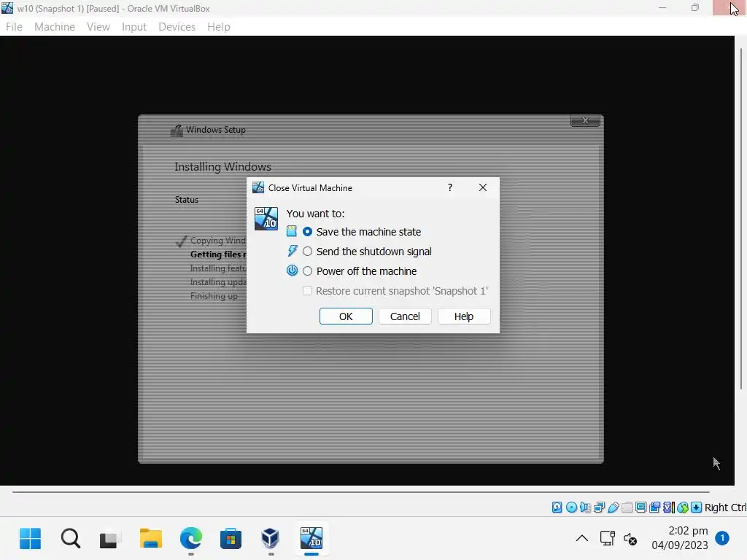Open Task View from taskbar

pyautogui.click(x=111, y=539)
